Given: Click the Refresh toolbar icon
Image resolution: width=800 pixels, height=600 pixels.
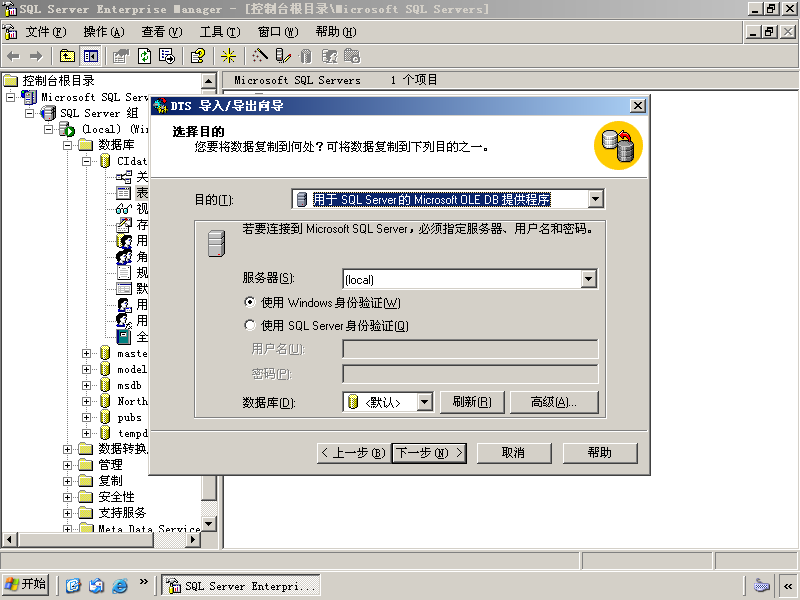Looking at the screenshot, I should pyautogui.click(x=144, y=56).
